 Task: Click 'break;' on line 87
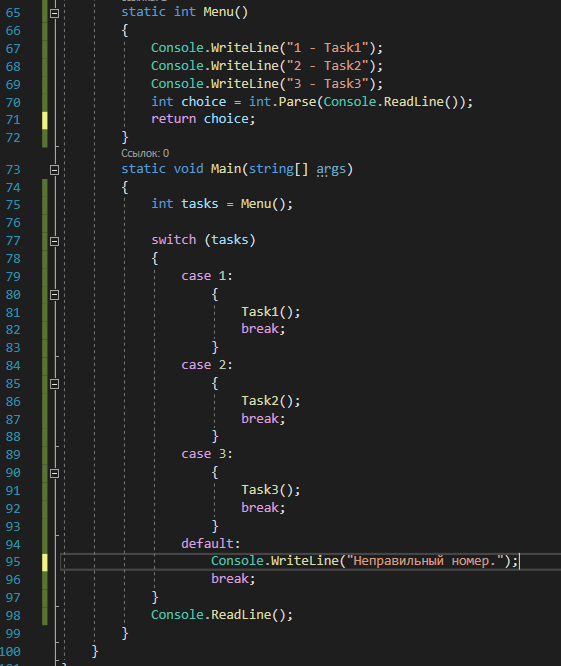tap(263, 419)
